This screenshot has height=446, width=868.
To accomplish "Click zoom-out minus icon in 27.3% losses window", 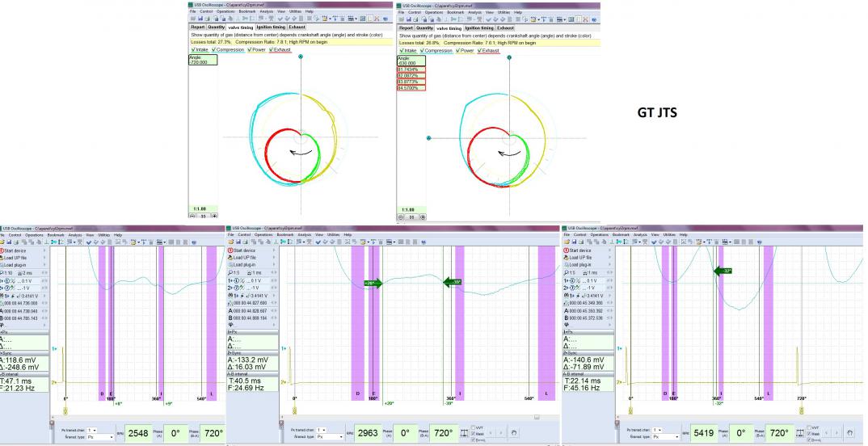I will coord(192,216).
